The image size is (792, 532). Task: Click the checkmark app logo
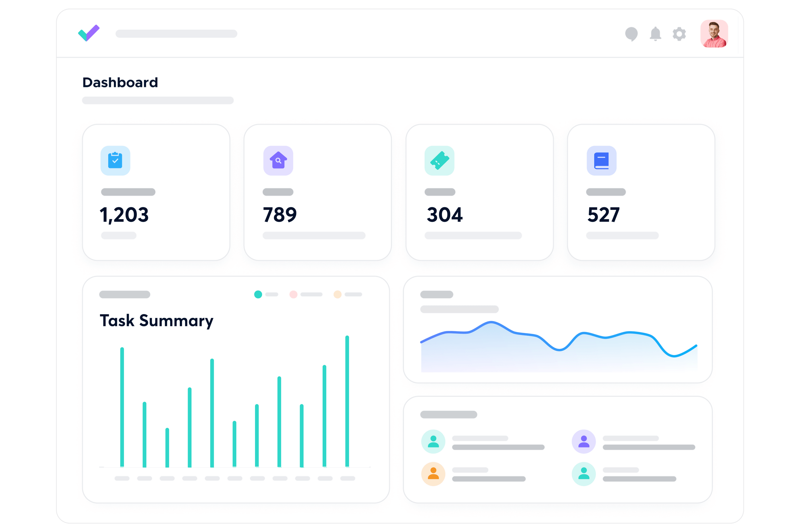point(89,33)
